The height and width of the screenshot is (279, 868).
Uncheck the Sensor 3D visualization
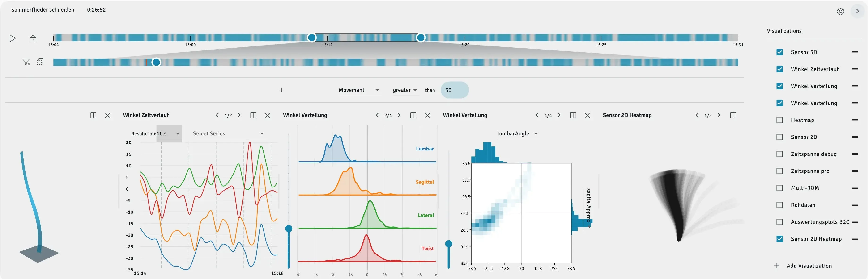pos(779,52)
